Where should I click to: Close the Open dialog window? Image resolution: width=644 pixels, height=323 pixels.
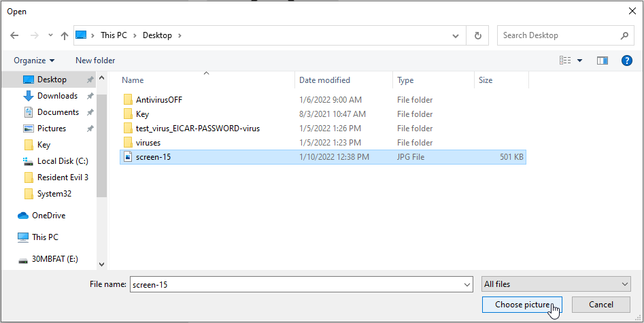click(x=632, y=11)
